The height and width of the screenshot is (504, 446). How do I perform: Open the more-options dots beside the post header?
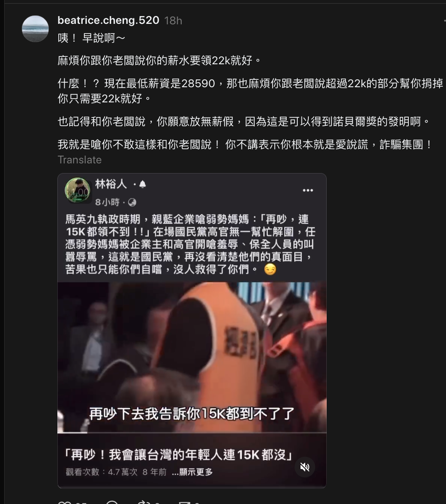[445, 21]
